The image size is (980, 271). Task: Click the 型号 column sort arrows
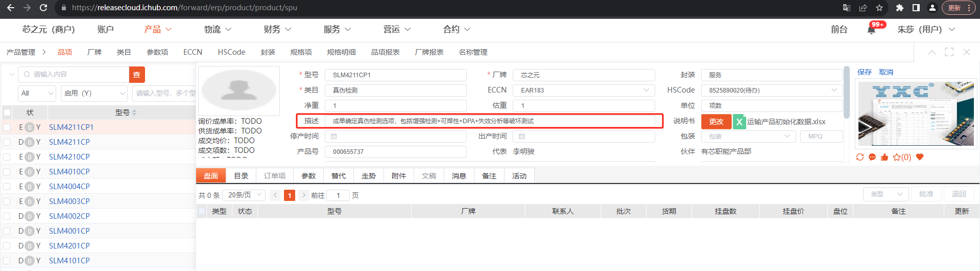click(134, 112)
